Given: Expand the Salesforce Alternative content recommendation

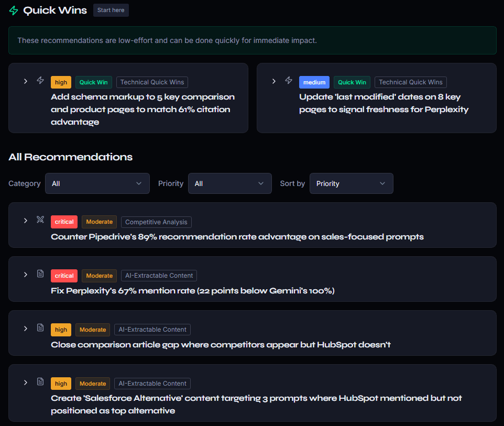Looking at the screenshot, I should click(x=25, y=383).
